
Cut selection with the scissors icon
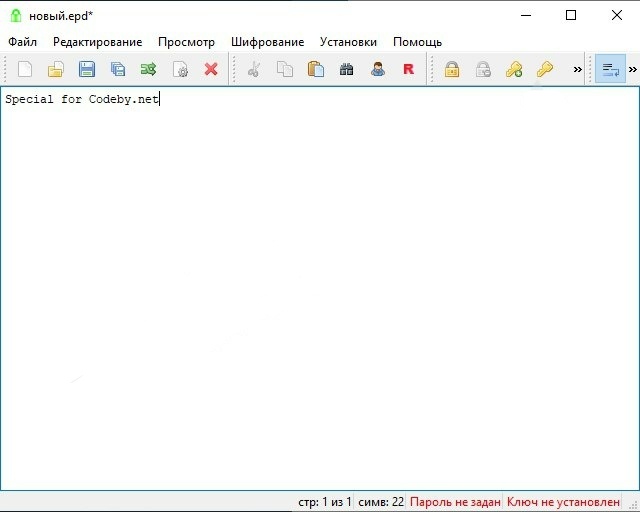pos(254,69)
